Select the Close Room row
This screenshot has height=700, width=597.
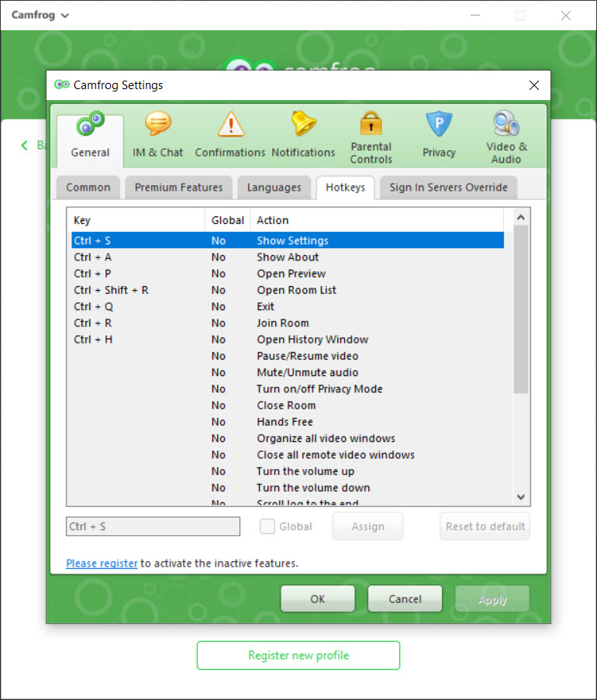tap(288, 405)
